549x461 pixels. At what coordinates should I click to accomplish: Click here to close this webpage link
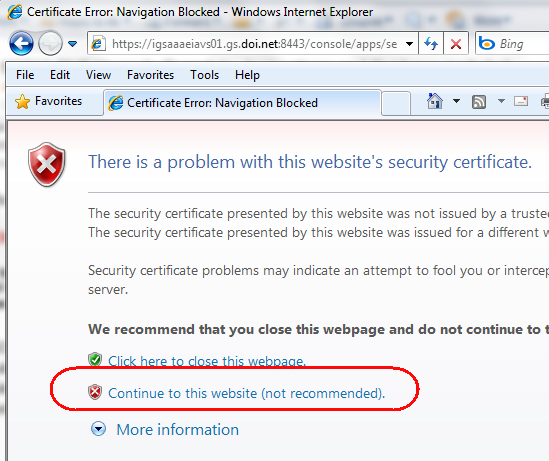207,361
